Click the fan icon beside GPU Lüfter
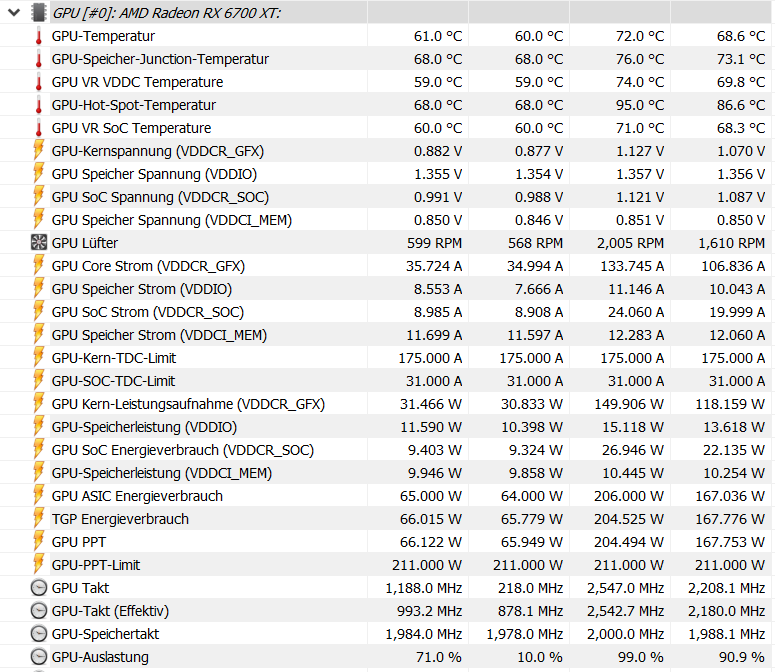The height and width of the screenshot is (672, 775). (39, 243)
